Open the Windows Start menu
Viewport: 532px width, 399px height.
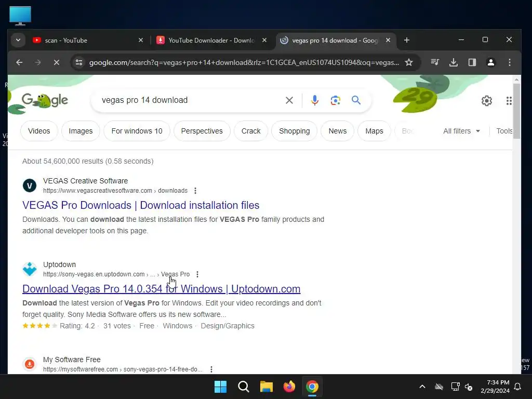(220, 387)
